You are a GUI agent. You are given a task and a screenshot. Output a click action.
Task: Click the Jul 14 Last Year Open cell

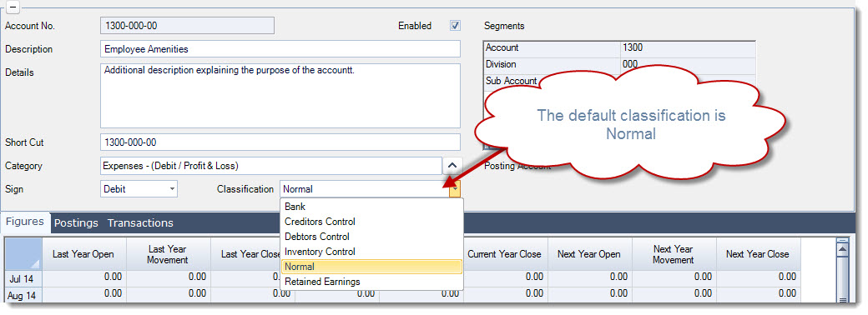(83, 278)
